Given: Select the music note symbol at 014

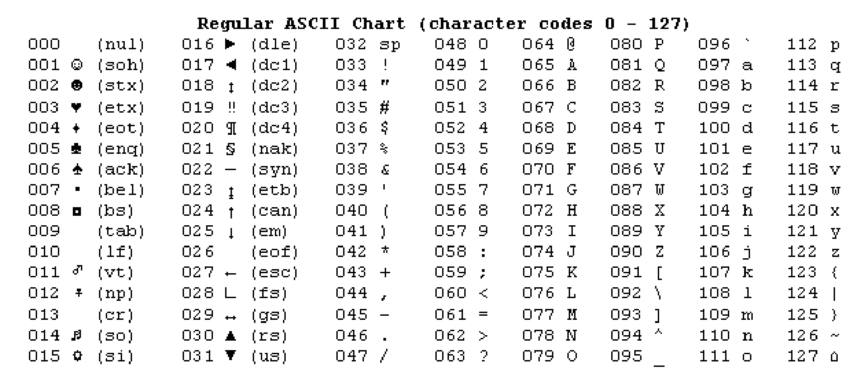Looking at the screenshot, I should (76, 335).
